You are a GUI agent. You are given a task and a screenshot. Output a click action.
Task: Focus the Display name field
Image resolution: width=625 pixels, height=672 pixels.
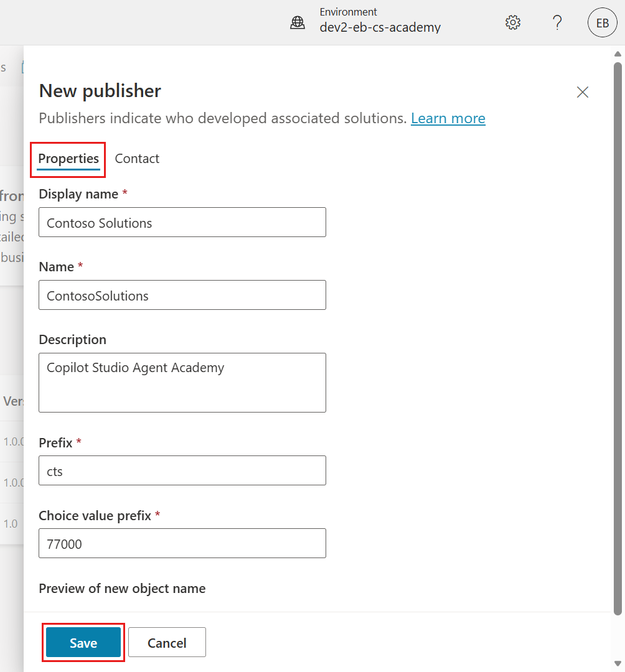182,223
